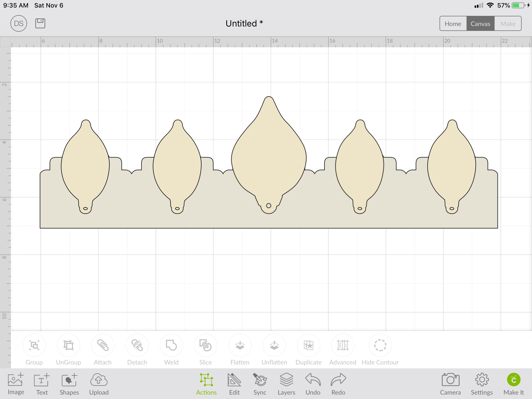Toggle the Edit toolbar
The height and width of the screenshot is (399, 532).
click(x=234, y=384)
